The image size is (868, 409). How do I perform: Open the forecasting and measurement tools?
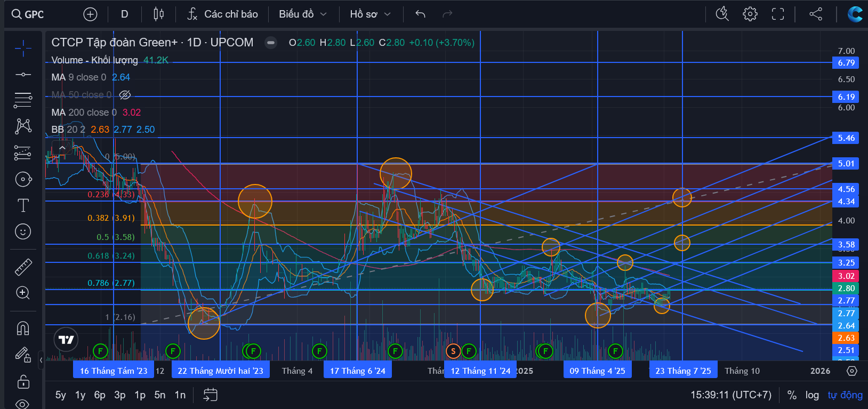pyautogui.click(x=23, y=153)
